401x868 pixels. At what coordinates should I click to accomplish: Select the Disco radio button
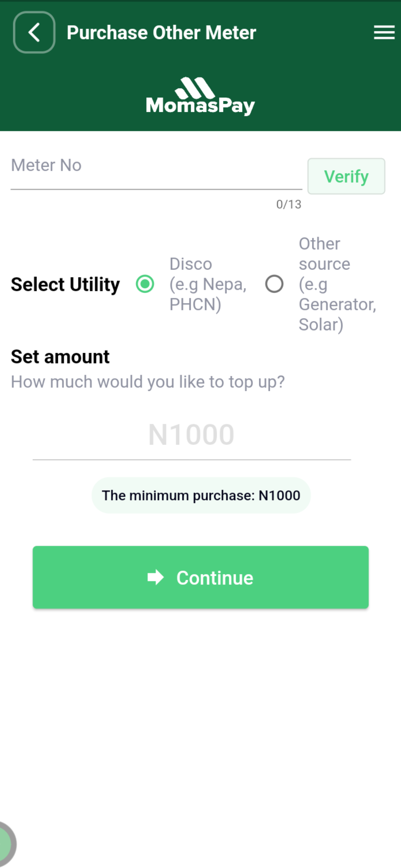pos(145,284)
